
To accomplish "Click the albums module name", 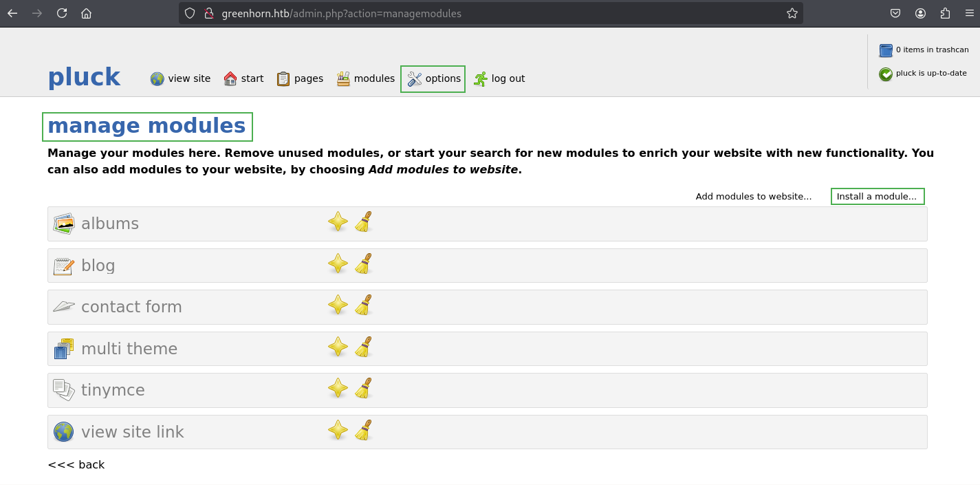I will [x=110, y=224].
